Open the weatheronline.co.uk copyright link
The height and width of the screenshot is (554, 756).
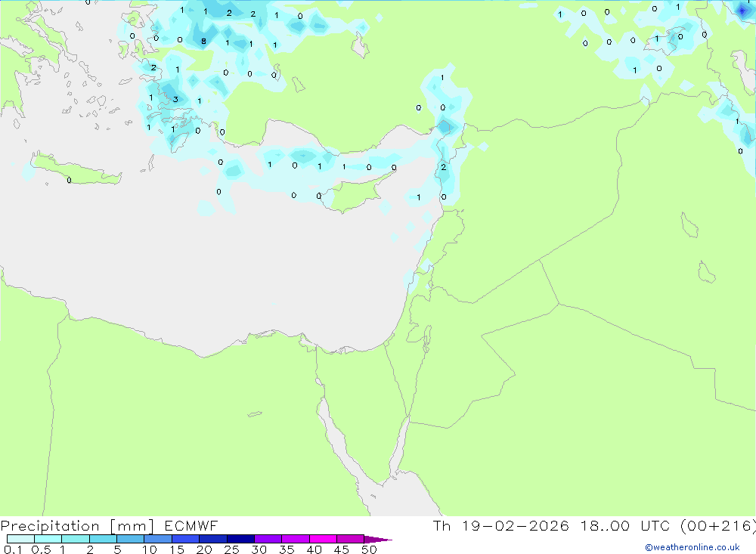[x=692, y=547]
